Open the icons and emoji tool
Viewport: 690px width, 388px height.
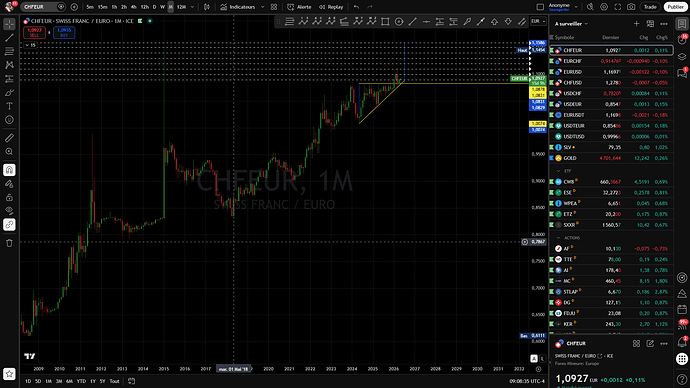[9, 120]
